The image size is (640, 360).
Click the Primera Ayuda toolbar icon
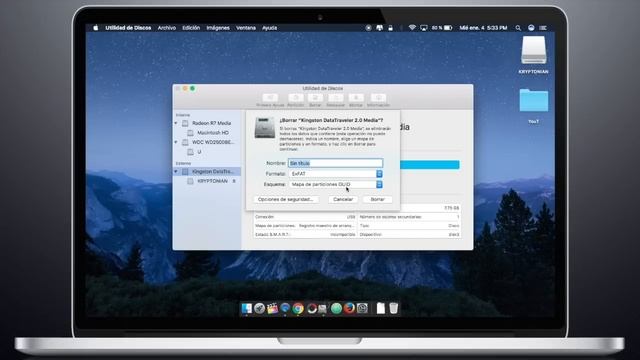click(x=270, y=98)
